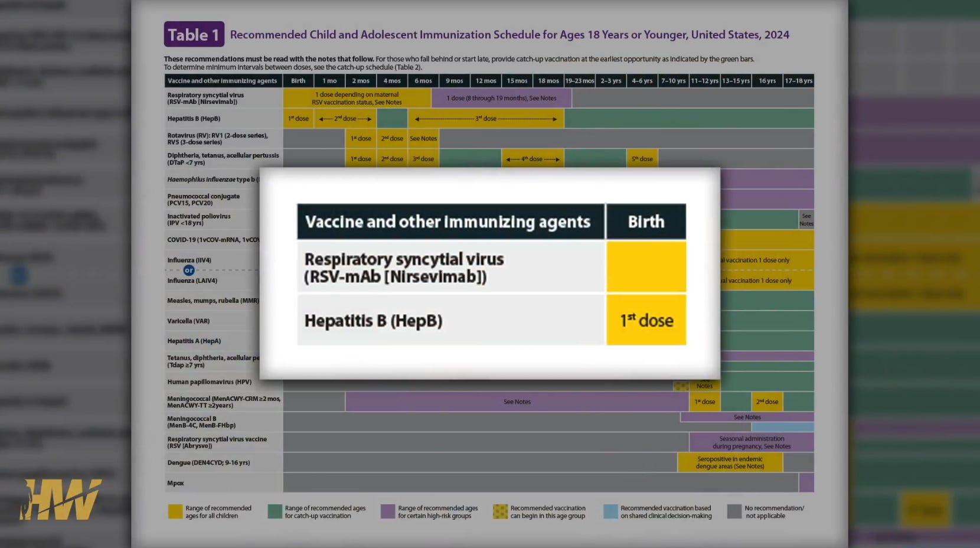Select the 'Recommended Child and Adolescent Immunization Schedule' title
980x548 pixels.
(x=509, y=34)
